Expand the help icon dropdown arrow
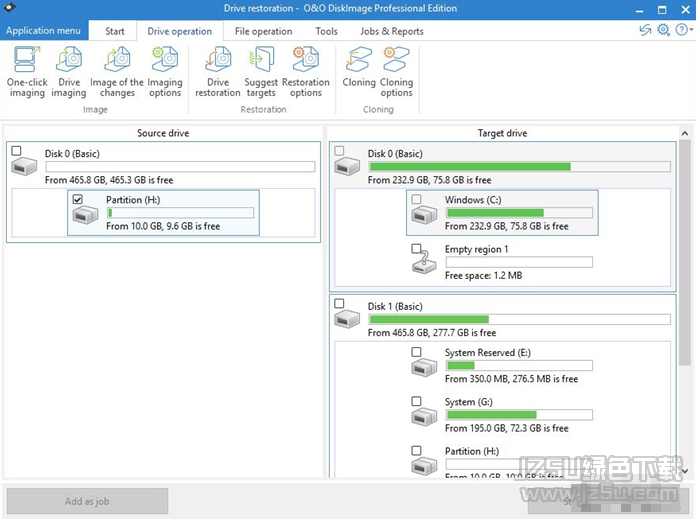Screen dimensions: 696x520 (691, 30)
